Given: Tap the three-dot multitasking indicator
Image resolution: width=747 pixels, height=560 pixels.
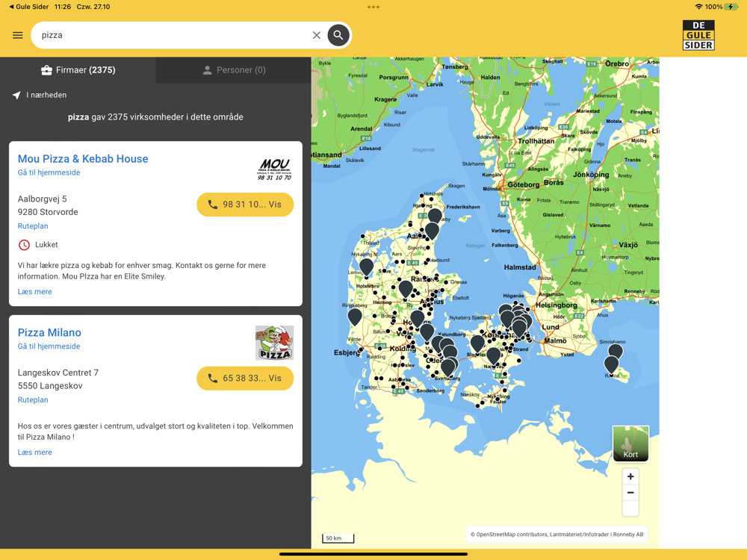Looking at the screenshot, I should click(373, 7).
